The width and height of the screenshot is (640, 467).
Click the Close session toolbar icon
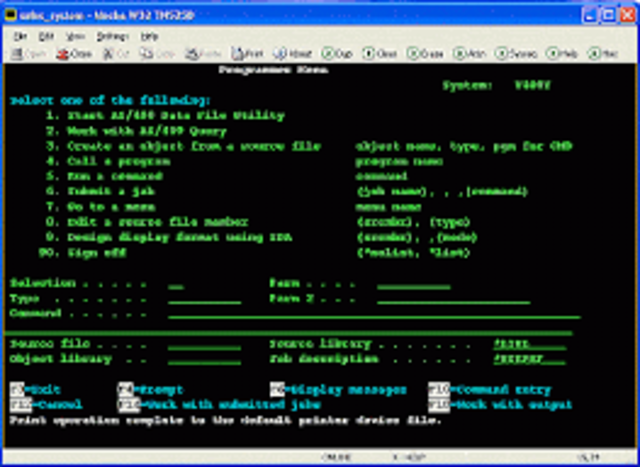point(74,53)
